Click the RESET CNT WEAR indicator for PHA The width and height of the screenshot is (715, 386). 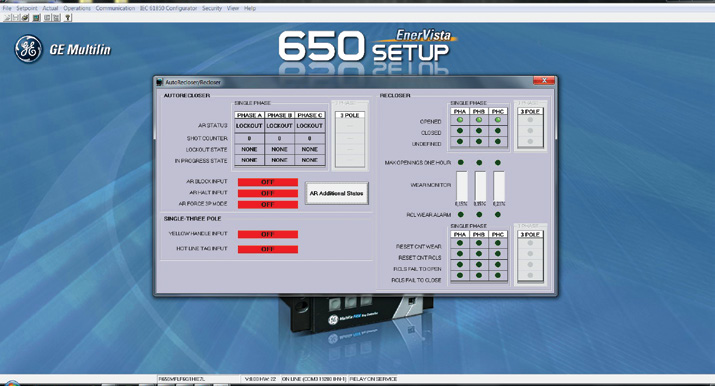tap(460, 243)
